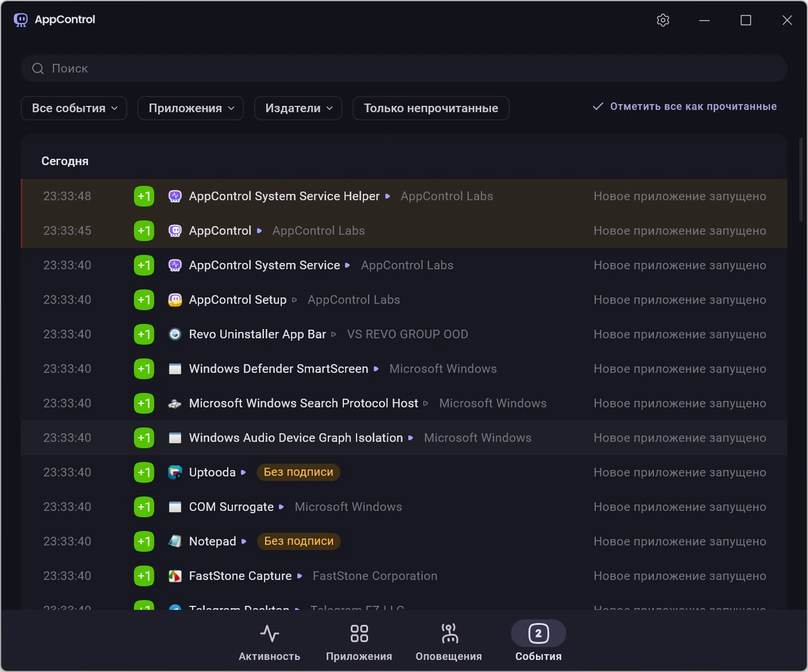Image resolution: width=808 pixels, height=672 pixels.
Task: Click the Без подписи badge on Notepad
Action: [299, 541]
